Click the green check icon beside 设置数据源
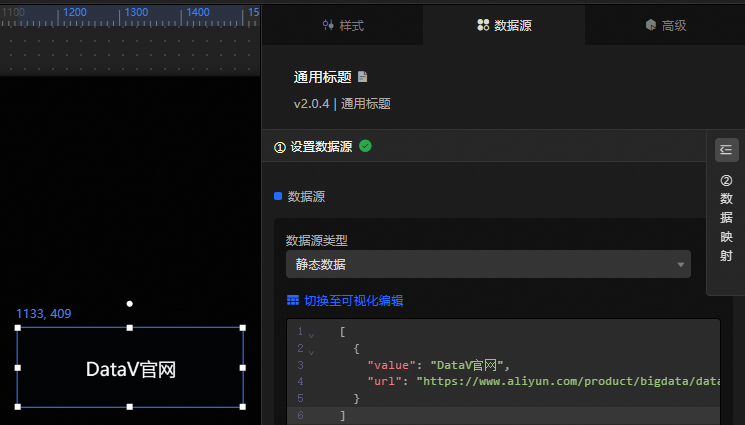The height and width of the screenshot is (425, 745). tap(365, 146)
